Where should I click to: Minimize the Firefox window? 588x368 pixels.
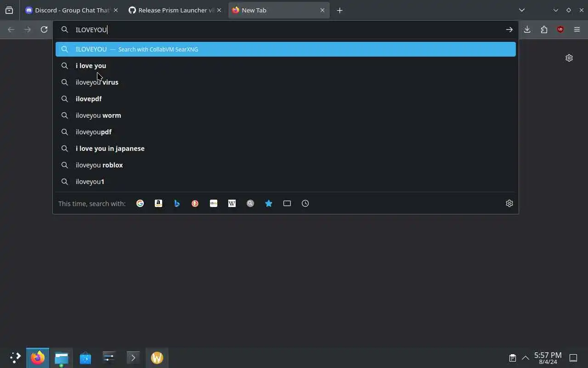point(556,10)
